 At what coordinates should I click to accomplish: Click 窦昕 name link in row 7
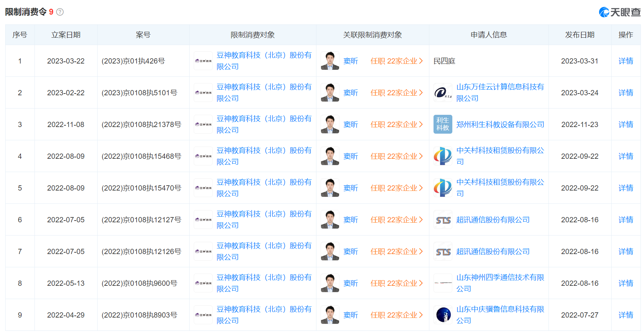point(351,252)
